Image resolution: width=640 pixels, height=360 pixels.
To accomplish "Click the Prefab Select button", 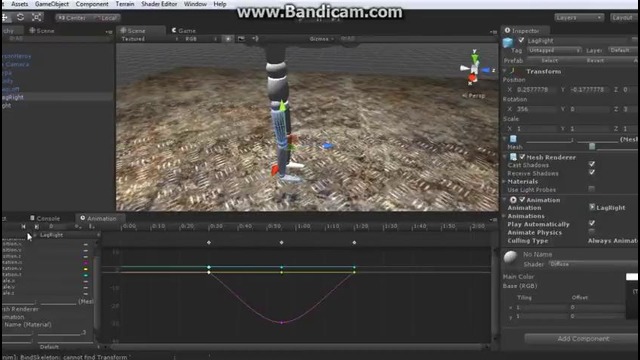I will coord(549,60).
